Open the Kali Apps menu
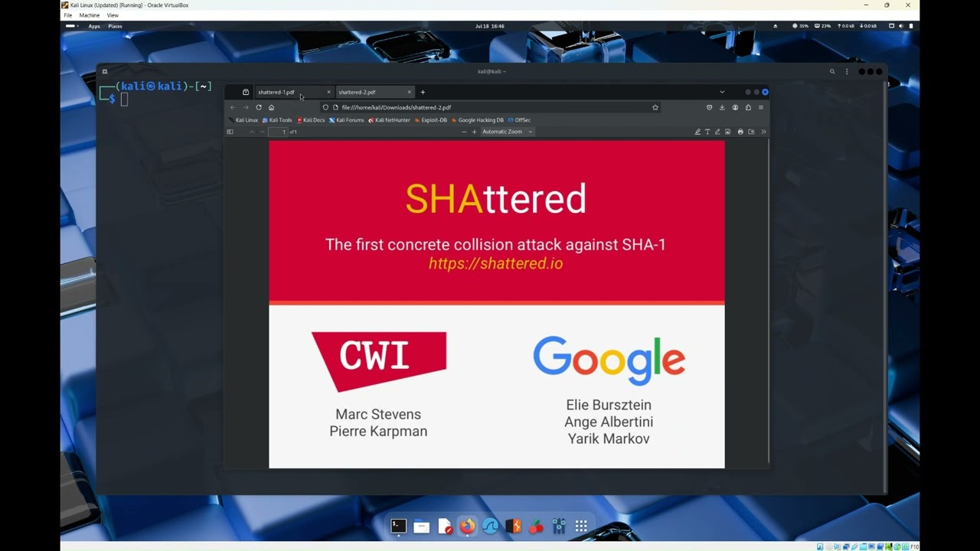 94,26
